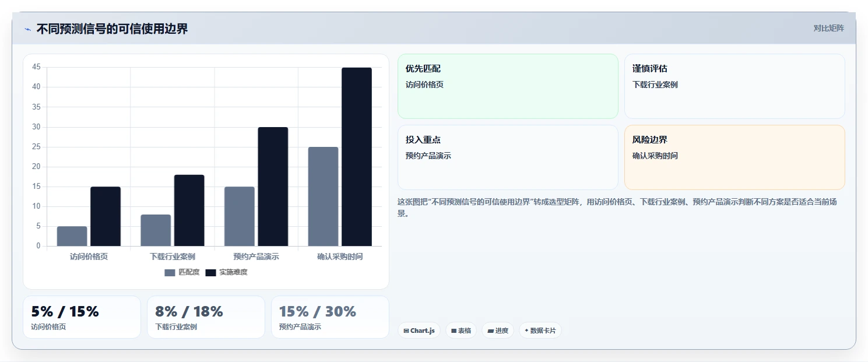Click the 0 tick on the y-axis
868x362 pixels.
(38, 246)
